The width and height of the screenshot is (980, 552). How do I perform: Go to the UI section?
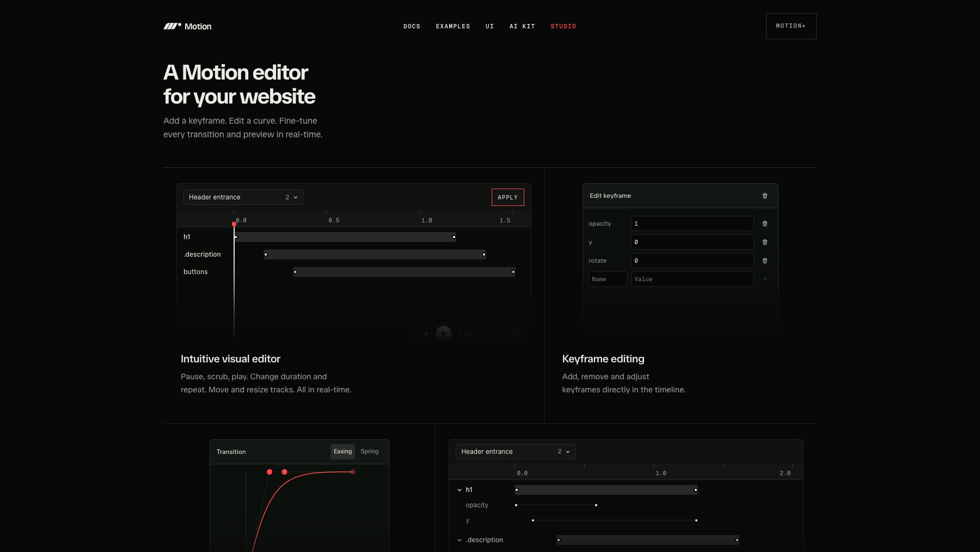click(489, 26)
